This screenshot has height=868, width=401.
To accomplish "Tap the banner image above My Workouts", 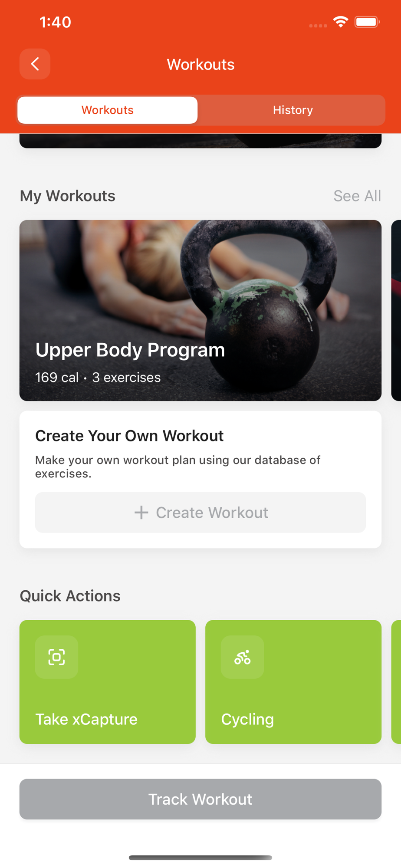I will pyautogui.click(x=200, y=141).
